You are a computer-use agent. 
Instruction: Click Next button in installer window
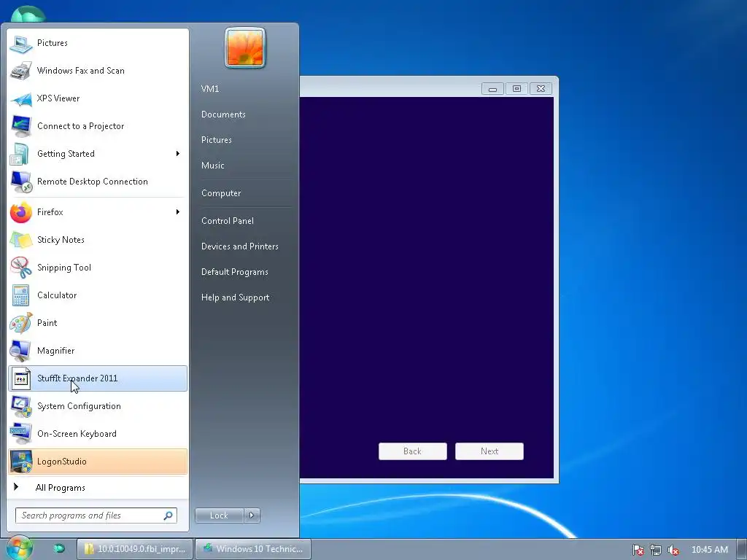click(489, 451)
